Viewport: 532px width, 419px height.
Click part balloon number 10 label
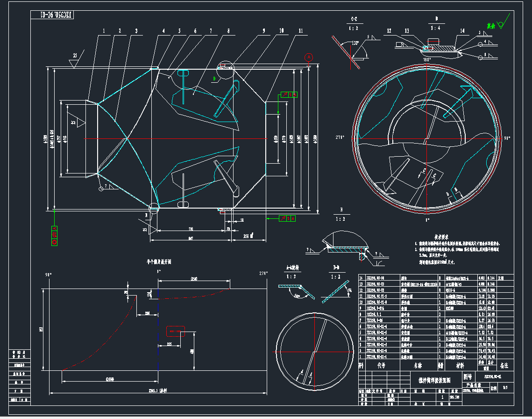[282, 31]
